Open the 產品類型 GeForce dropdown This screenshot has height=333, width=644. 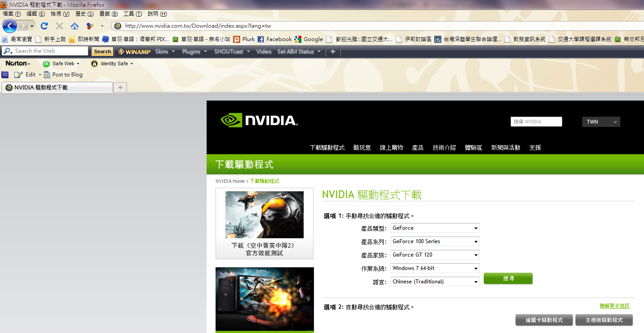pyautogui.click(x=435, y=228)
